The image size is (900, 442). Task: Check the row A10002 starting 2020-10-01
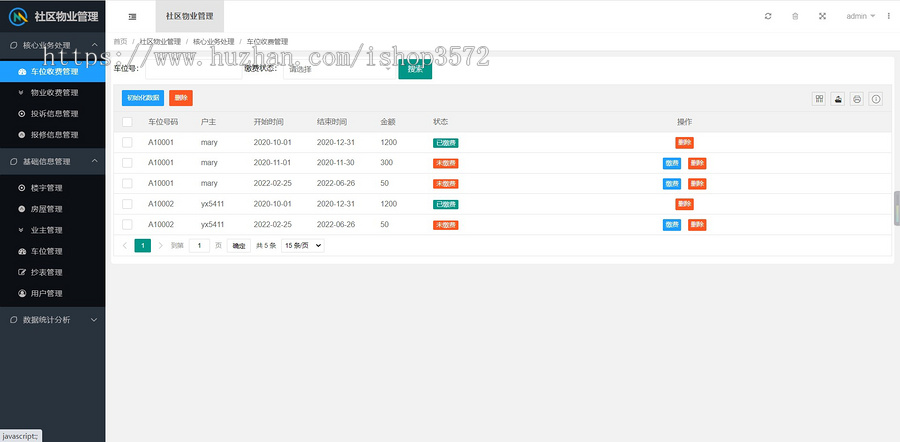127,204
